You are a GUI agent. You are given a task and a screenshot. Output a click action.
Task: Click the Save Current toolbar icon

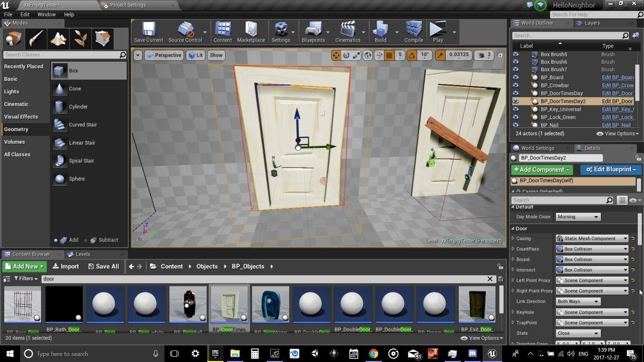(x=148, y=32)
